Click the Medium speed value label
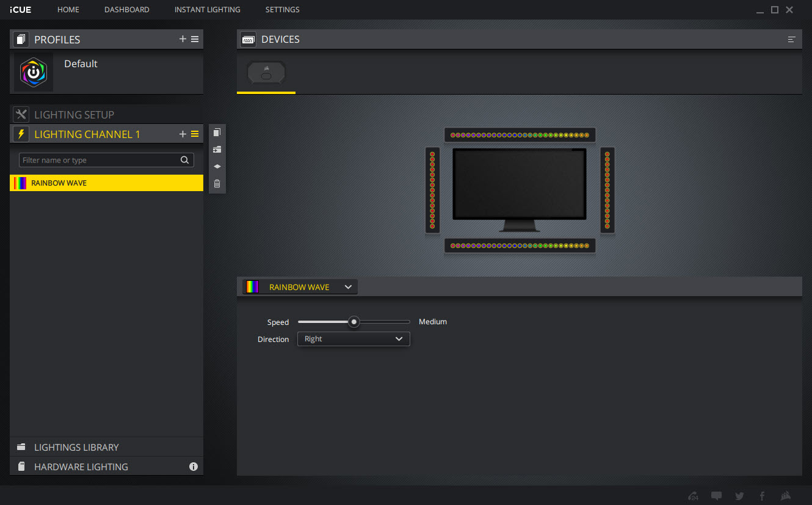This screenshot has height=505, width=812. [433, 322]
